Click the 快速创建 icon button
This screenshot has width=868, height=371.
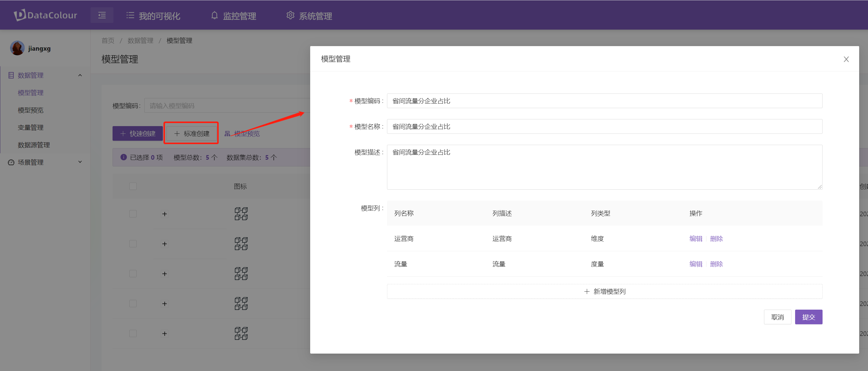(137, 133)
